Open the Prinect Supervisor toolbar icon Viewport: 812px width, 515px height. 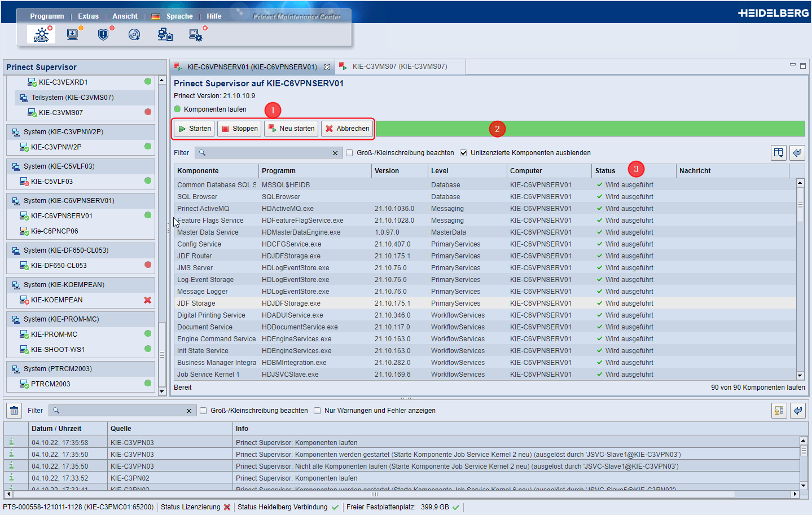[41, 34]
